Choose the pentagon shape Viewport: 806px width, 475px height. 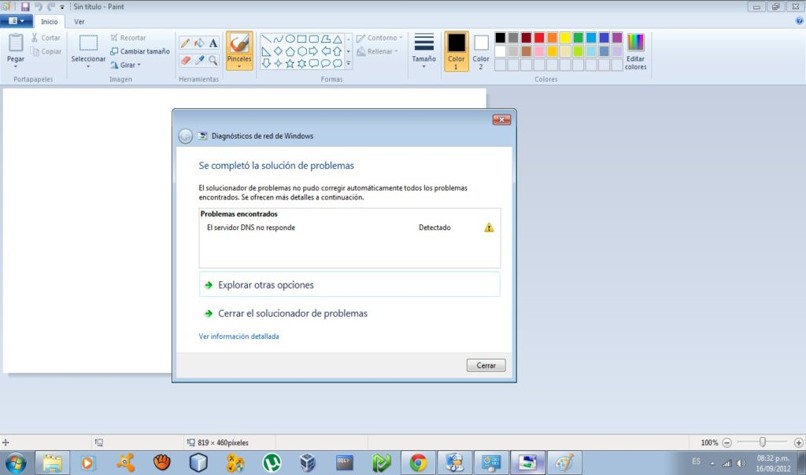click(x=290, y=51)
